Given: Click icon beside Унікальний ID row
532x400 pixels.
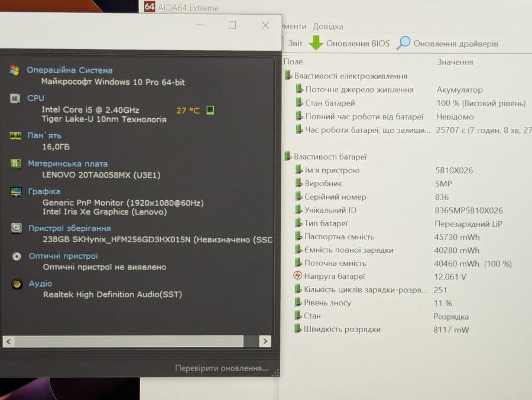Looking at the screenshot, I should pyautogui.click(x=299, y=209).
